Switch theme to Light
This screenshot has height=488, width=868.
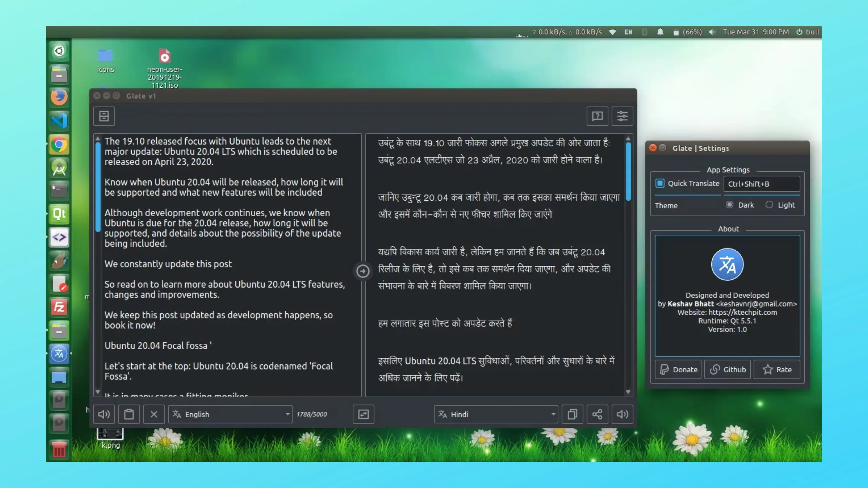click(769, 205)
